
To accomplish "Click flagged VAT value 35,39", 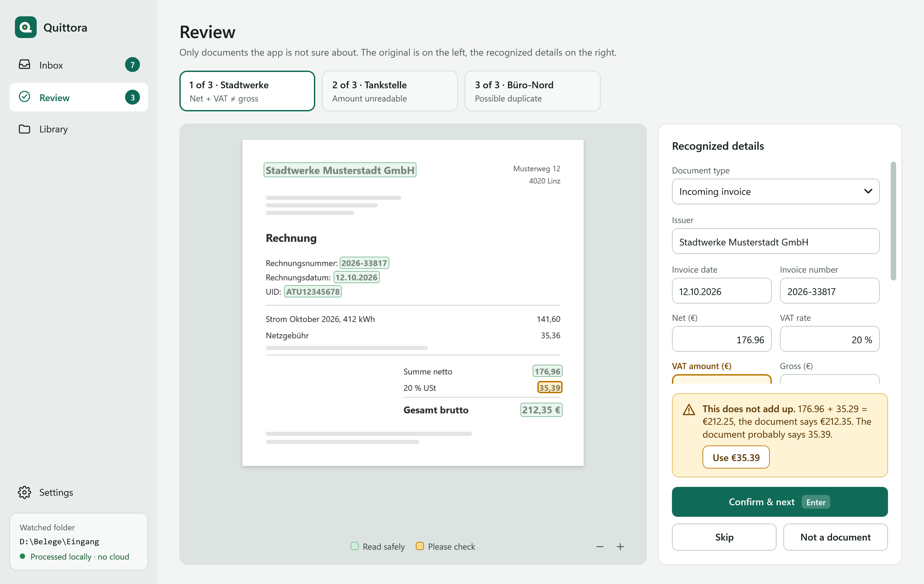I will pyautogui.click(x=550, y=388).
